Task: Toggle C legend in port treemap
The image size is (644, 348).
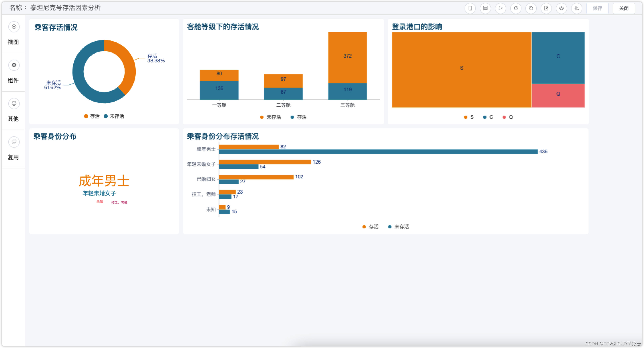Action: pos(488,117)
